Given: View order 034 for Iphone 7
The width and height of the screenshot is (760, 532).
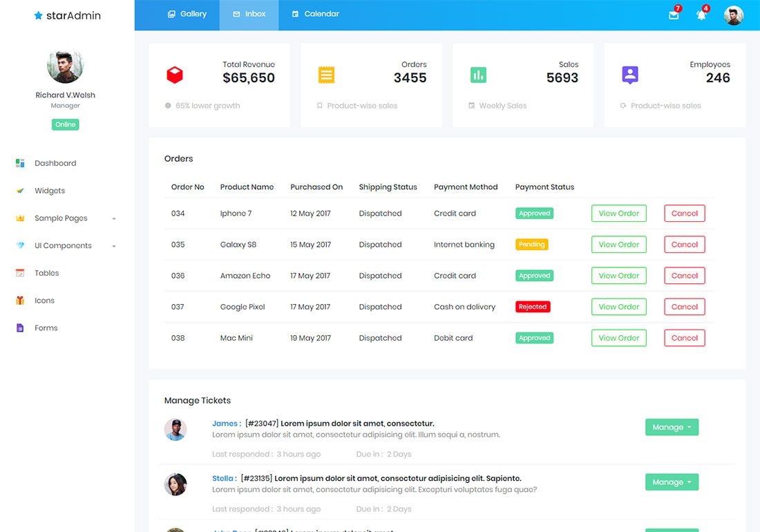Looking at the screenshot, I should pos(618,213).
